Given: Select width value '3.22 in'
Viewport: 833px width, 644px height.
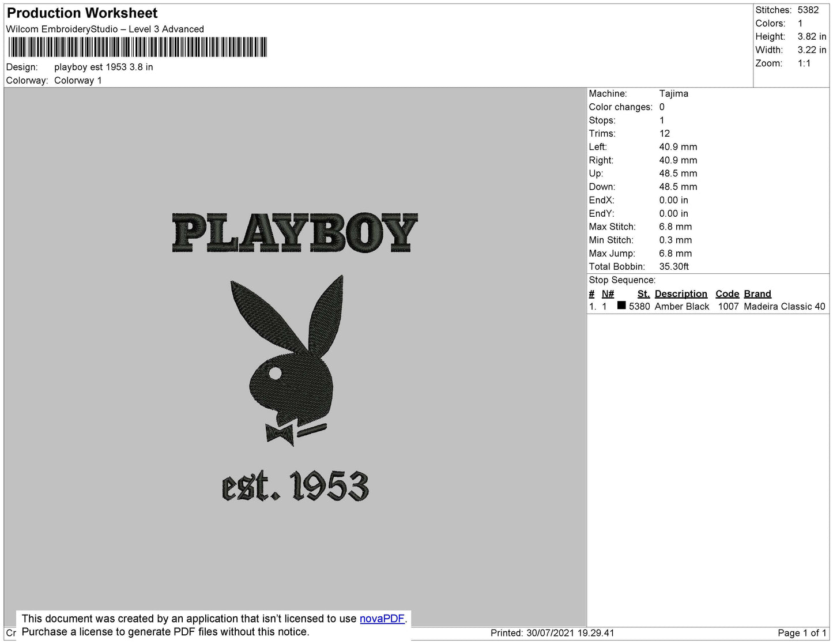Looking at the screenshot, I should pos(812,50).
